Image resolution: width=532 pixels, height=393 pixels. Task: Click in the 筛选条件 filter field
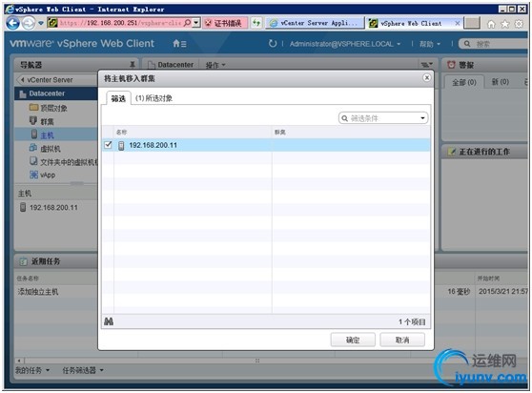click(383, 118)
